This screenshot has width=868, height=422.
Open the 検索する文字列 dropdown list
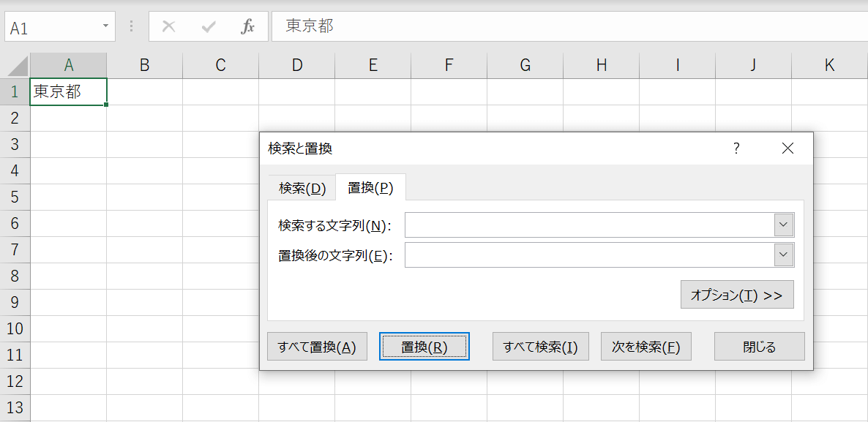784,225
